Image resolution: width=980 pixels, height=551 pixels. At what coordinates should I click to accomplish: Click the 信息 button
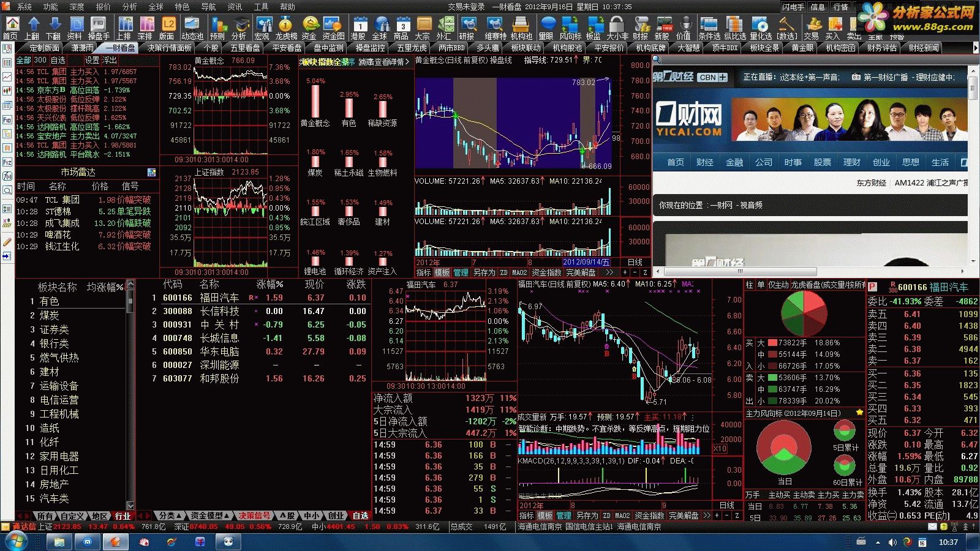818,7
